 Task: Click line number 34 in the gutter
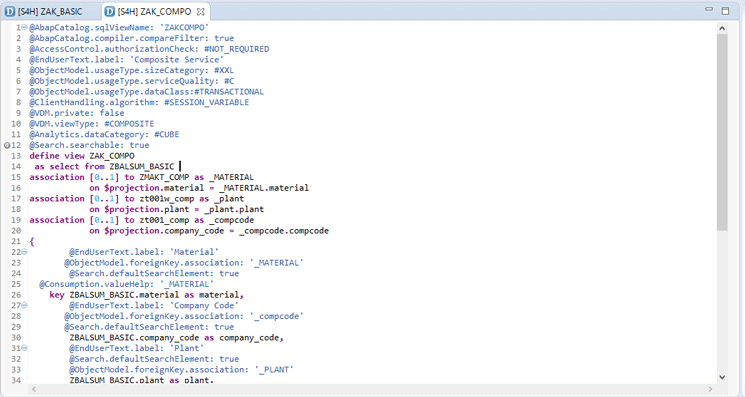16,380
